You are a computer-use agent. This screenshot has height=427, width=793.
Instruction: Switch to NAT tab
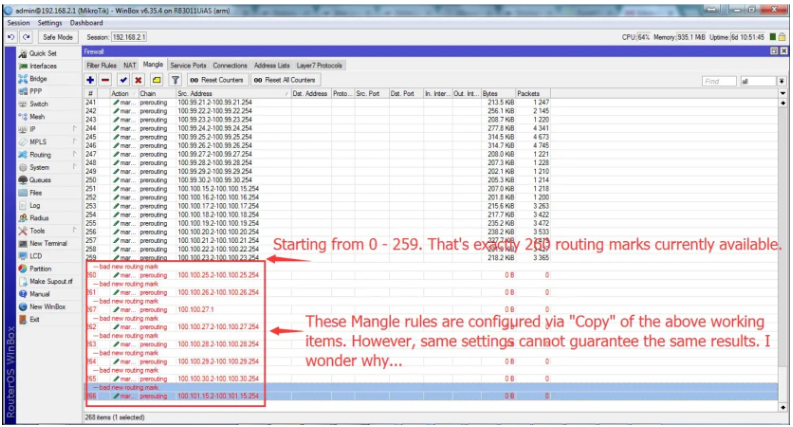coord(130,65)
